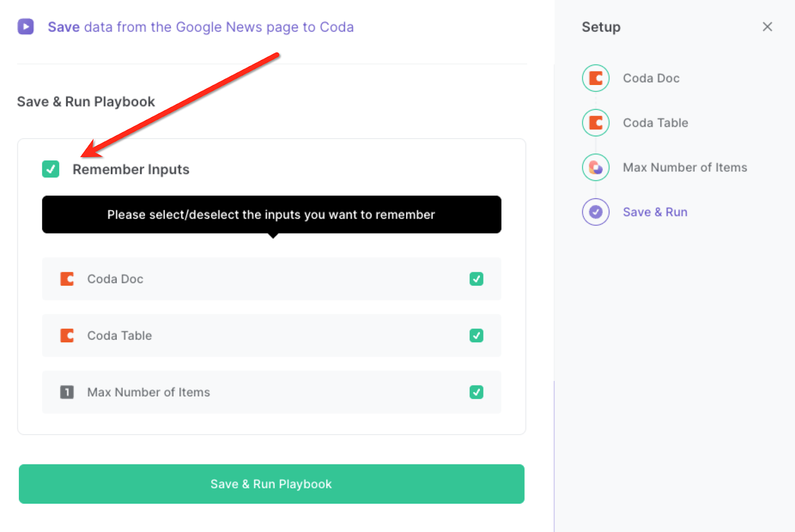Click the black select/deselect inputs tooltip
Viewport: 795px width, 532px height.
click(x=272, y=215)
